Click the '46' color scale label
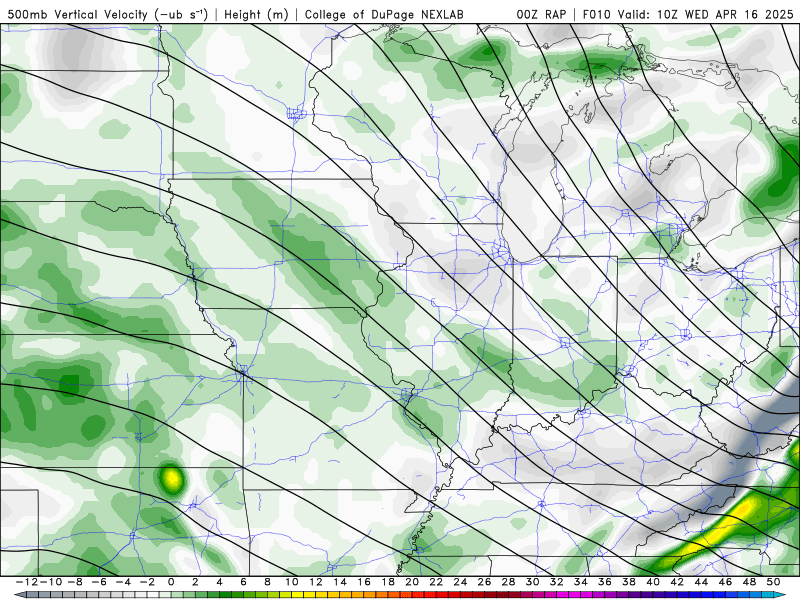 pyautogui.click(x=725, y=582)
